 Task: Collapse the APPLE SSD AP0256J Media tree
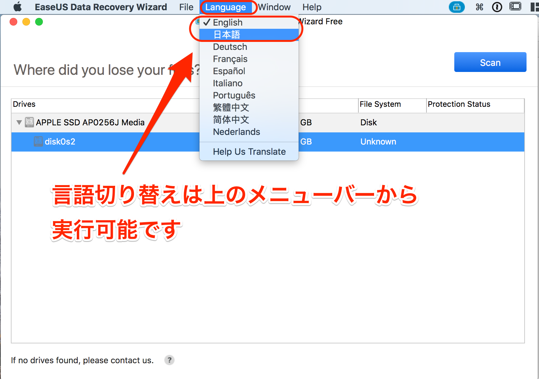click(19, 122)
